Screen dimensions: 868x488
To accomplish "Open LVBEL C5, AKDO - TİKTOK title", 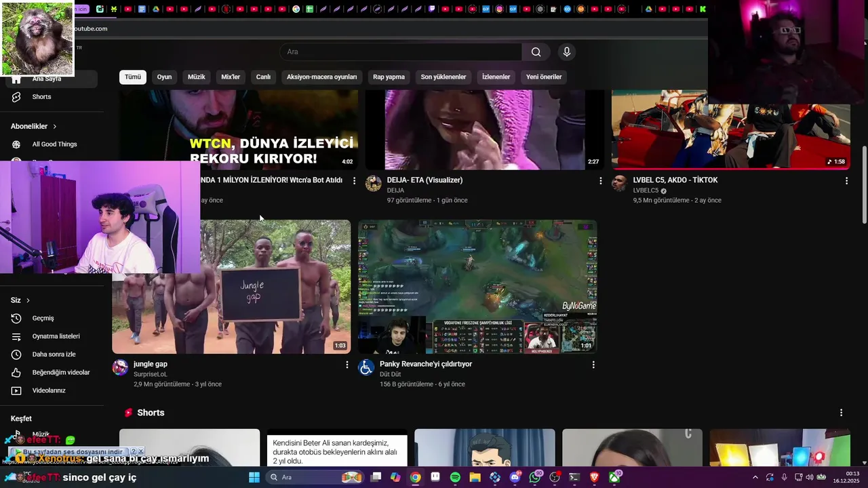I will click(x=675, y=180).
